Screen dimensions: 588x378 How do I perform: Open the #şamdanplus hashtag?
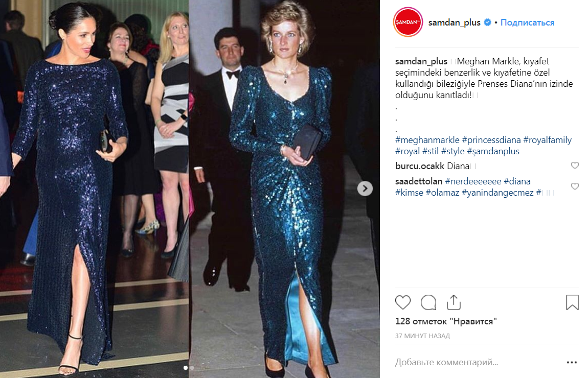(493, 151)
